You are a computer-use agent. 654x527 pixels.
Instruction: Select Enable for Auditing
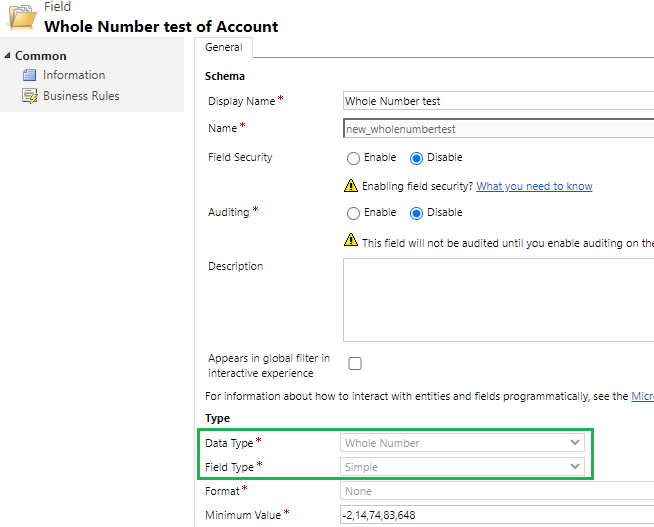tap(353, 213)
